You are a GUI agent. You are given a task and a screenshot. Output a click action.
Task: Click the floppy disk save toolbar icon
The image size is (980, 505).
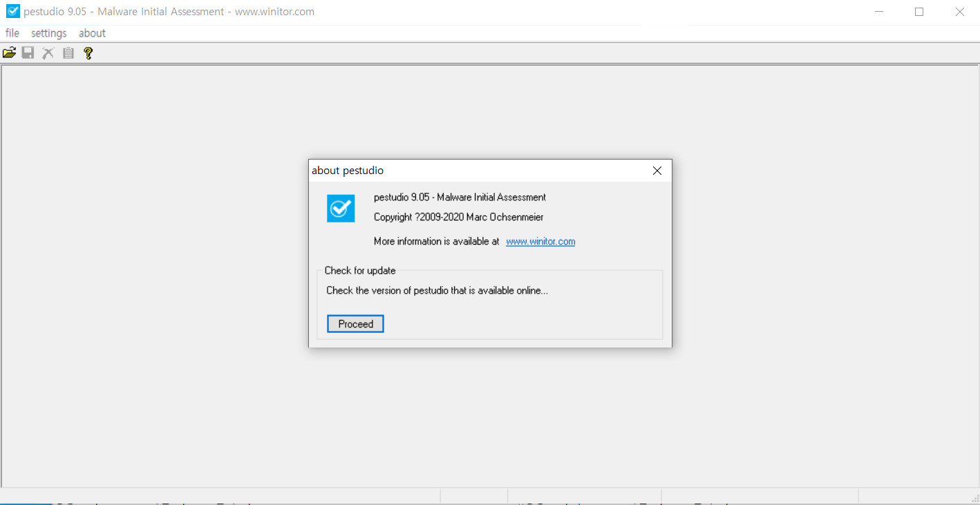pos(28,53)
